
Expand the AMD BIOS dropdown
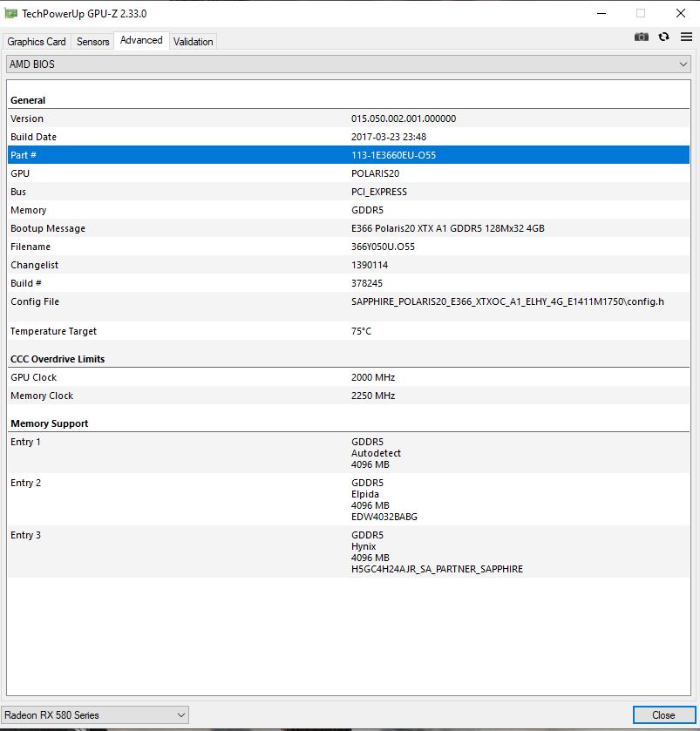tap(349, 64)
